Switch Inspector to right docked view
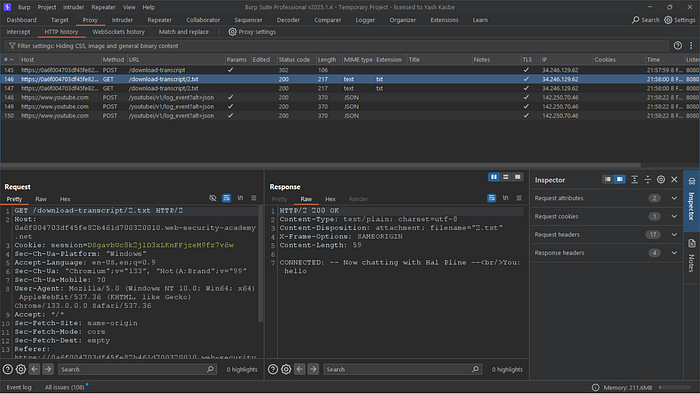The height and width of the screenshot is (394, 700). click(620, 179)
